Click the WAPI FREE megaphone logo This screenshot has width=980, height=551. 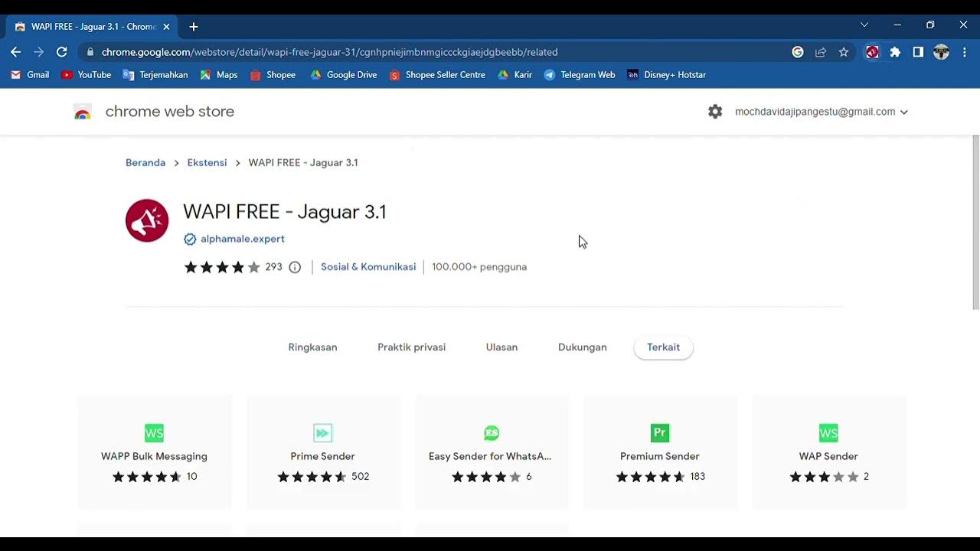(x=147, y=220)
